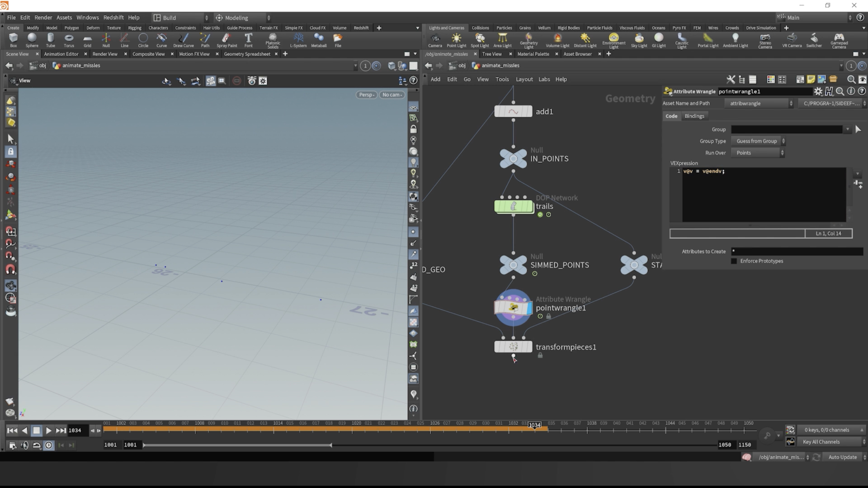Add a VR Camera
The width and height of the screenshot is (868, 488).
click(792, 40)
